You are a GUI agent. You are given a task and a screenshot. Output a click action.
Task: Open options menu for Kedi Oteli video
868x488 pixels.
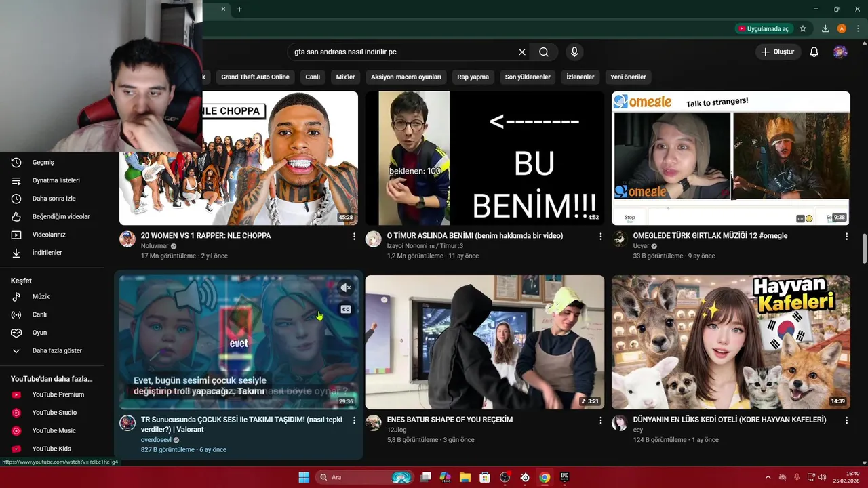(x=846, y=420)
